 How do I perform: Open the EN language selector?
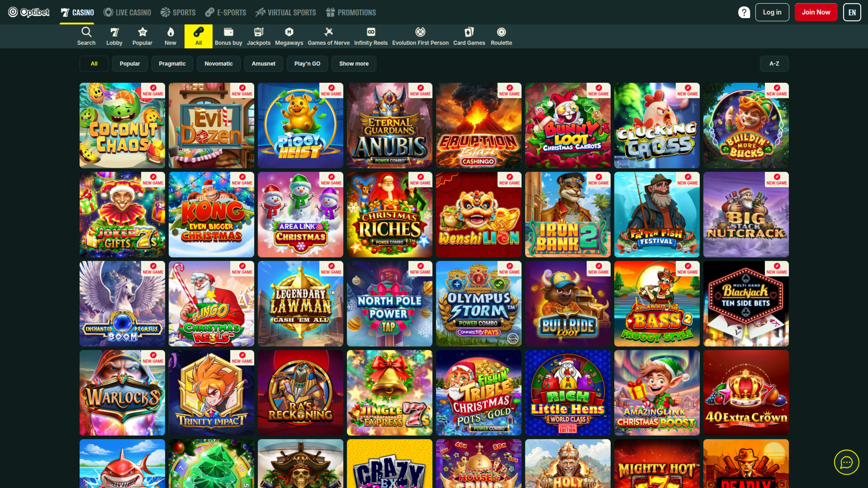coord(852,12)
